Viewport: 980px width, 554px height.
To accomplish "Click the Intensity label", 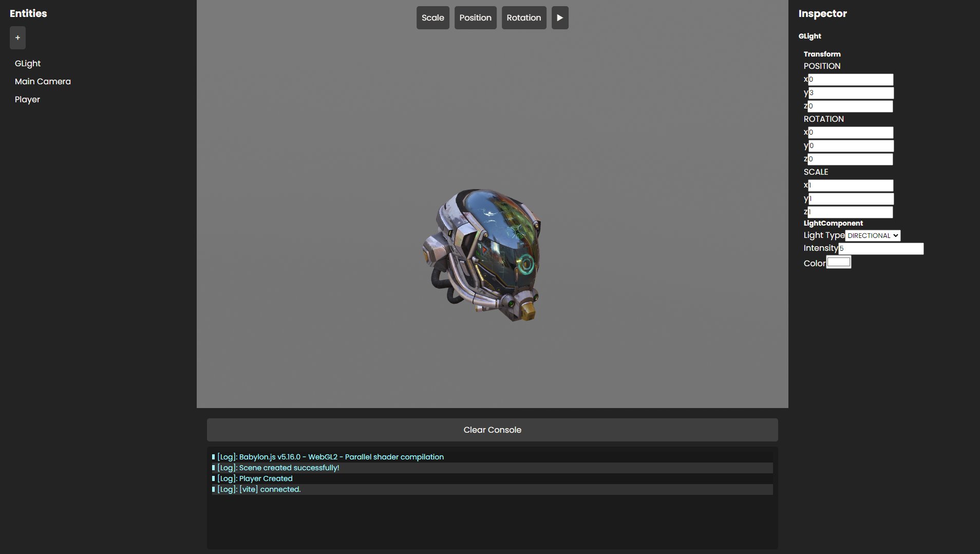I will pos(821,248).
